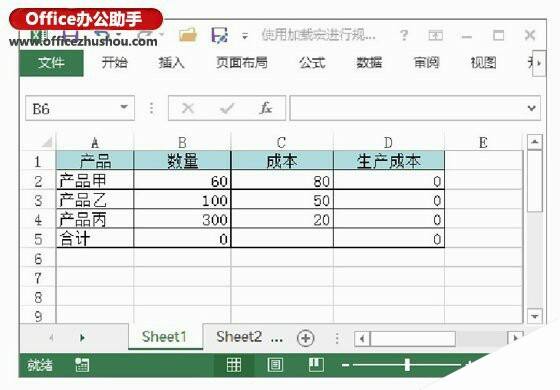Select the cell with quantity 100
Screen dimensions: 560x390
[x=182, y=200]
